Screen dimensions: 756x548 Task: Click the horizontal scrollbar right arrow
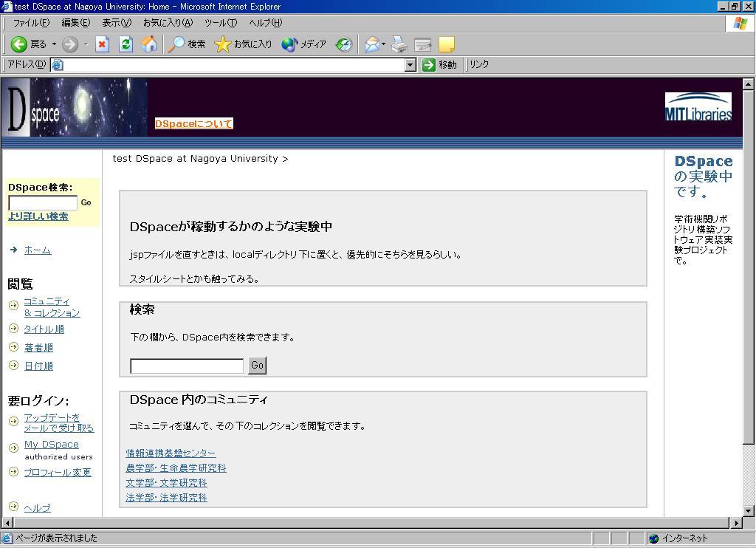point(736,523)
